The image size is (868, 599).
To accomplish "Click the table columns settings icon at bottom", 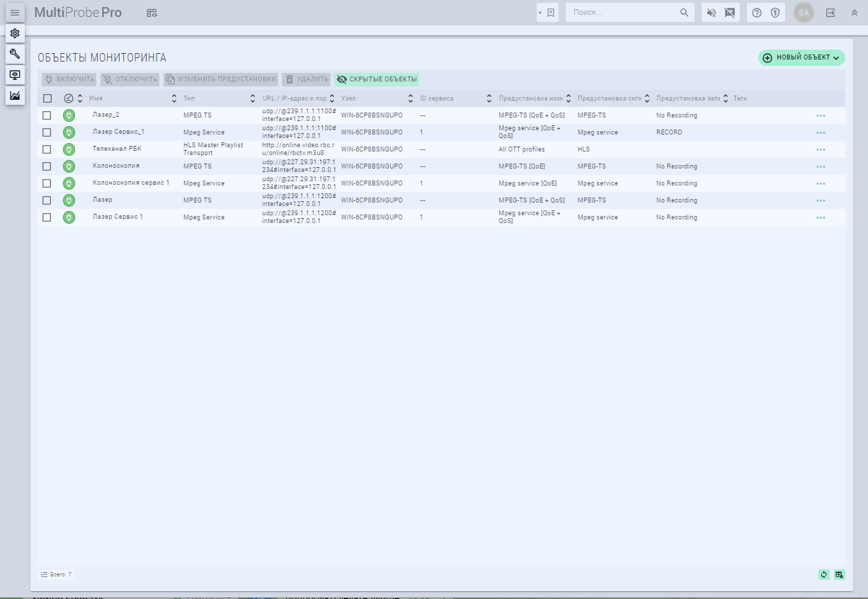I will point(840,574).
